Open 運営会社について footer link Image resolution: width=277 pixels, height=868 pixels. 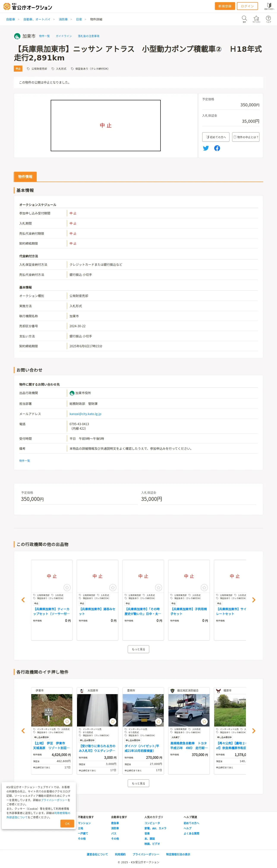tap(97, 854)
